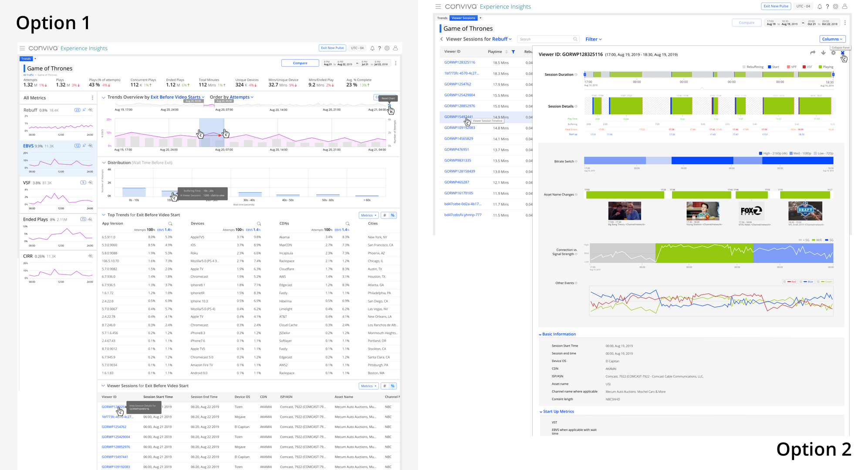
Task: Collapse Top Trends for Exit Before Video Start
Action: coord(104,215)
